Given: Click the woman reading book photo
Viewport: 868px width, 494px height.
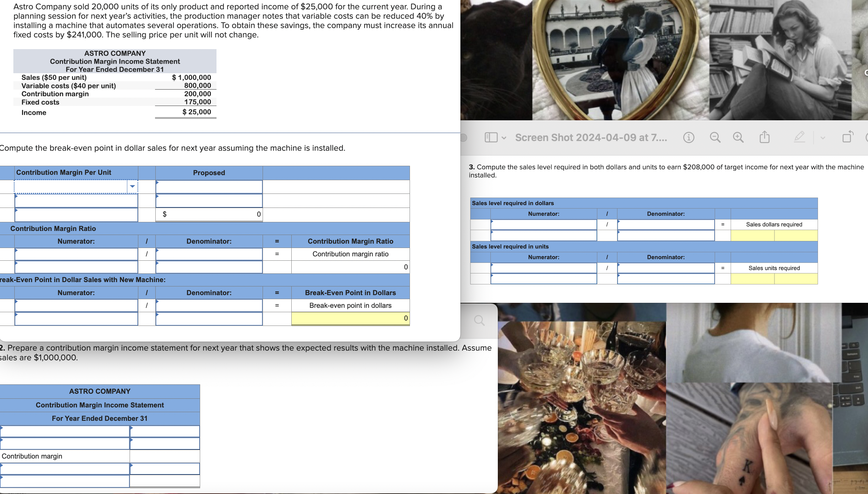Looking at the screenshot, I should pyautogui.click(x=780, y=59).
